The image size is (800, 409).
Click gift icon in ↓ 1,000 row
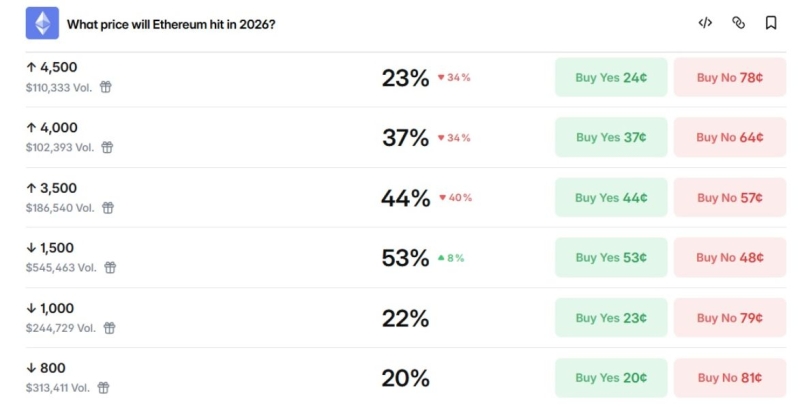pos(108,327)
